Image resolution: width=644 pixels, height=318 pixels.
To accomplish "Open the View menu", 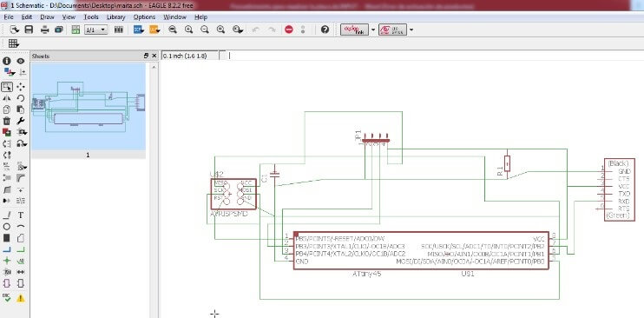I will tap(69, 17).
